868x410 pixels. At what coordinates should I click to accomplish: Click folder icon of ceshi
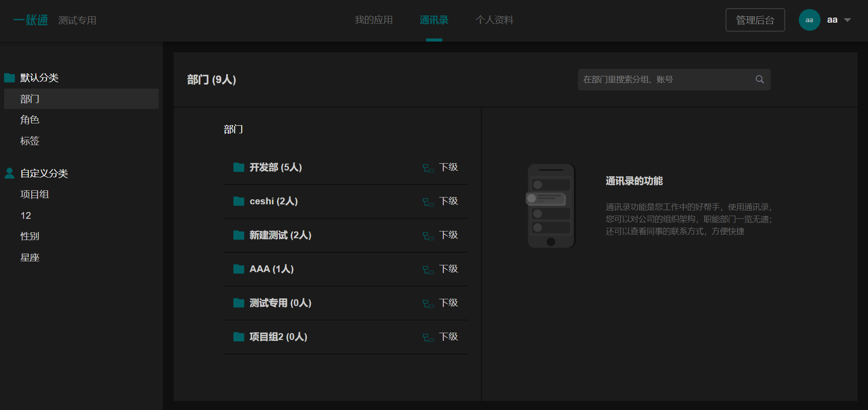click(x=239, y=201)
